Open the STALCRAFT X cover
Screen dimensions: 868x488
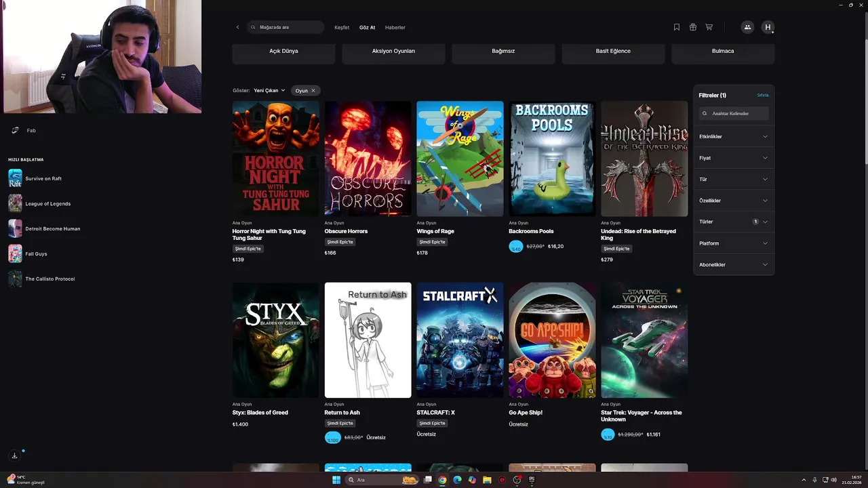pyautogui.click(x=460, y=340)
